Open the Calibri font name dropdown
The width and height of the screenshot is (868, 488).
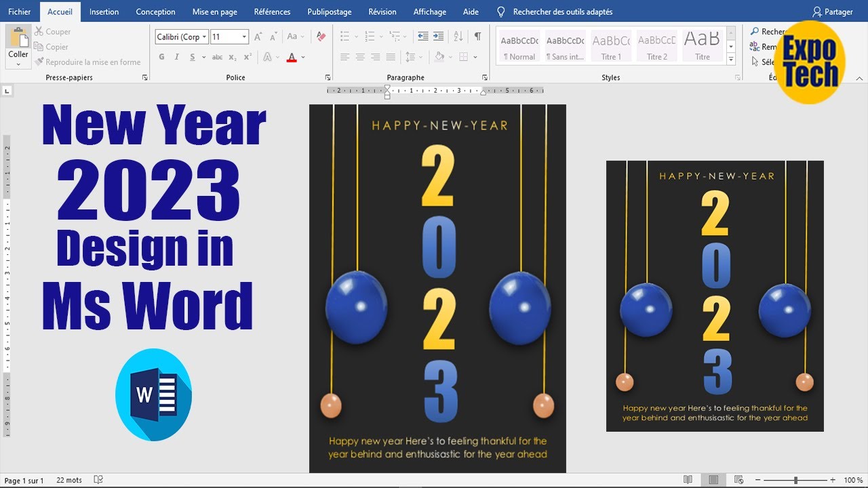pyautogui.click(x=204, y=37)
